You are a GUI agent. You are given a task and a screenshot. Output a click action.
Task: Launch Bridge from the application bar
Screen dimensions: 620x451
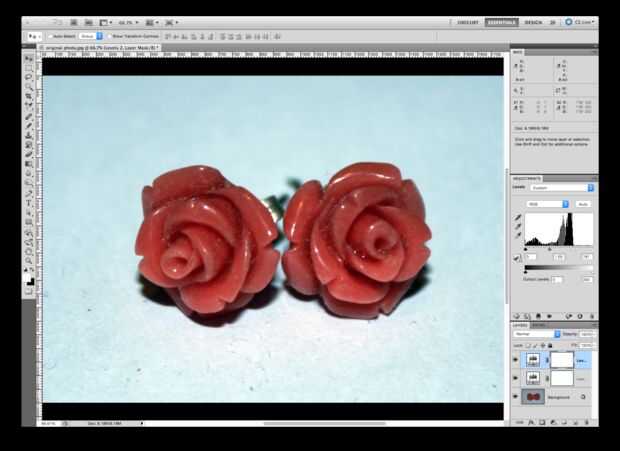[x=74, y=23]
